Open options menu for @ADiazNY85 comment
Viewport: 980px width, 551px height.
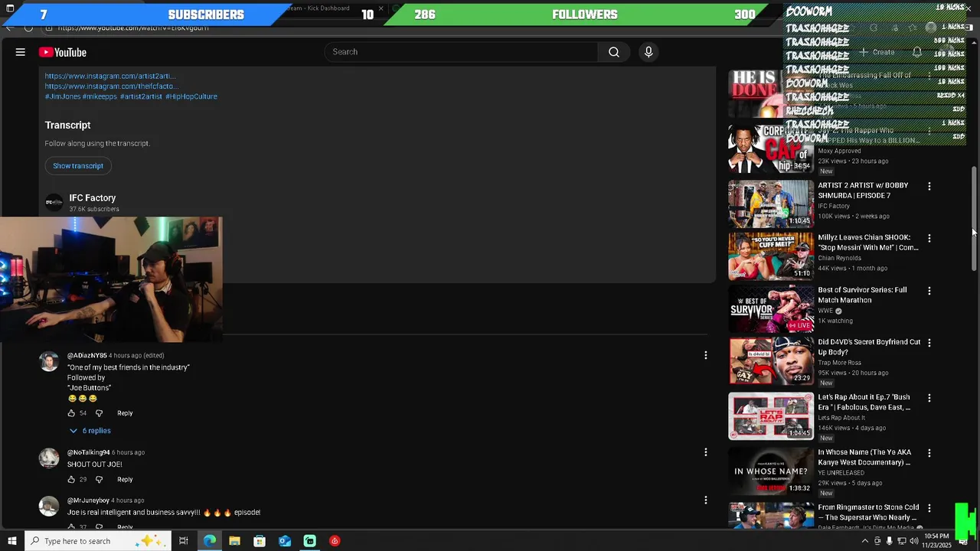click(706, 355)
